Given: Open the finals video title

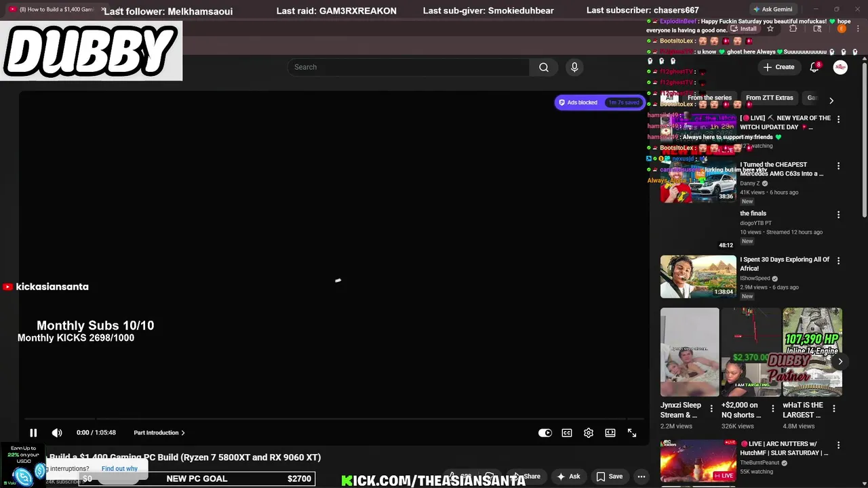Looking at the screenshot, I should click(753, 213).
